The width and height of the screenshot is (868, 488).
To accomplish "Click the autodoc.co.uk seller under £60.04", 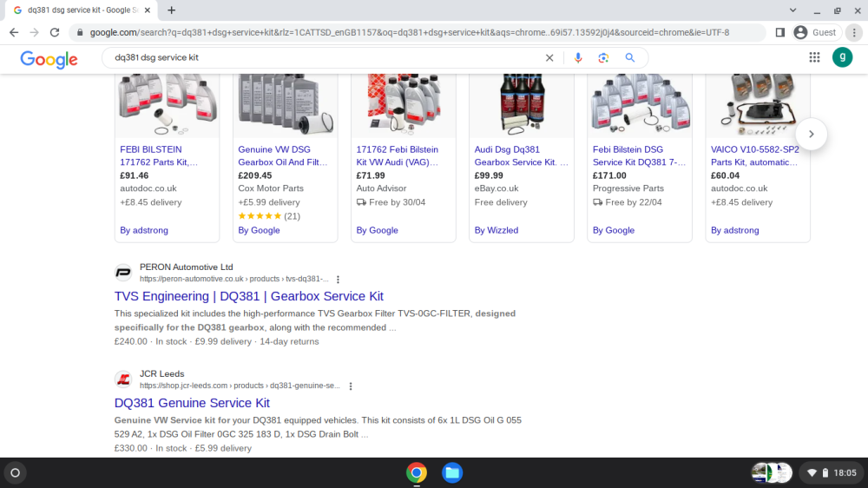I will (739, 188).
